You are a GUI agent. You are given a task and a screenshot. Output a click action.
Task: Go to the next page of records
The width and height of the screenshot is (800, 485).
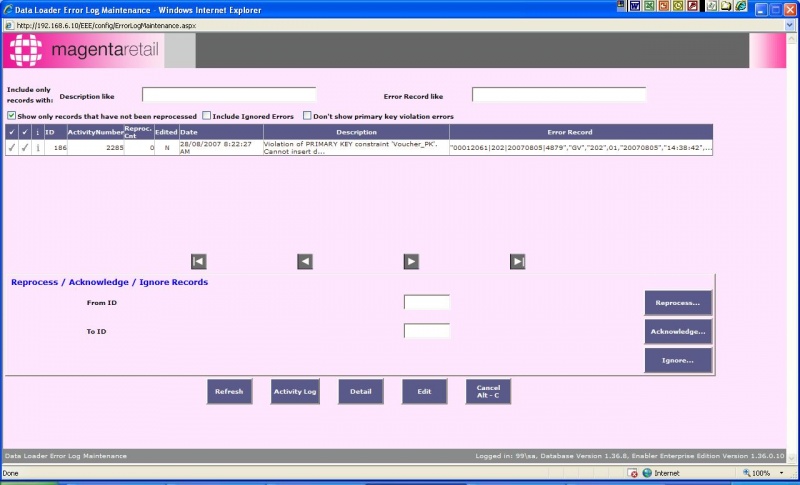click(411, 262)
